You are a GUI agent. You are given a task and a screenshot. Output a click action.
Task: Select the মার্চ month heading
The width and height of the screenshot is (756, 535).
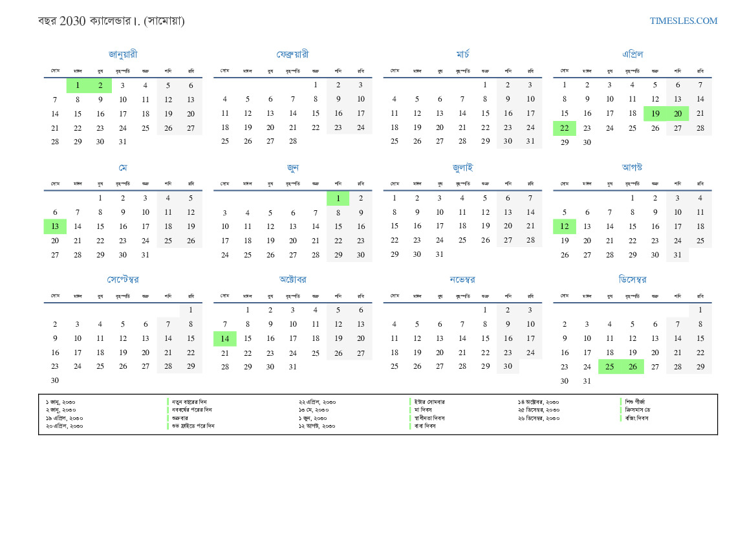tap(463, 54)
